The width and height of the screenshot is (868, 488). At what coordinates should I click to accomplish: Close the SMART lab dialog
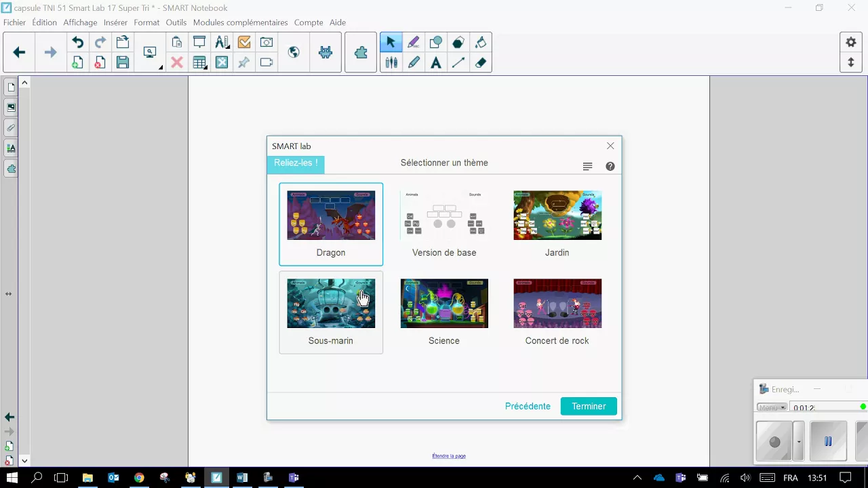(x=610, y=146)
